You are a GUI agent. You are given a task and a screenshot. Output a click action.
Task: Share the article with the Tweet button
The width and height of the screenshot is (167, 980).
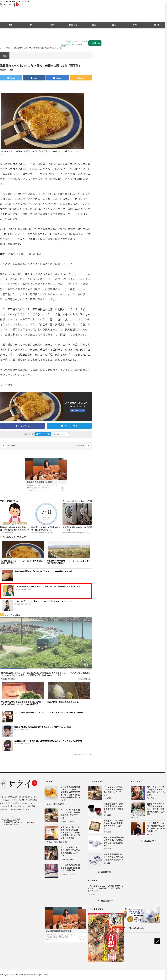click(11, 78)
